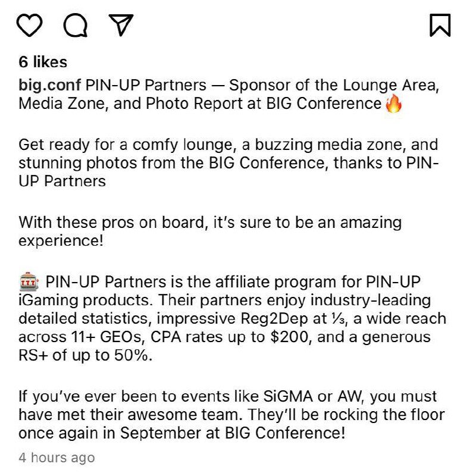Screen dimensions: 473x476
Task: Open comments with the speech bubble icon
Action: (x=76, y=24)
